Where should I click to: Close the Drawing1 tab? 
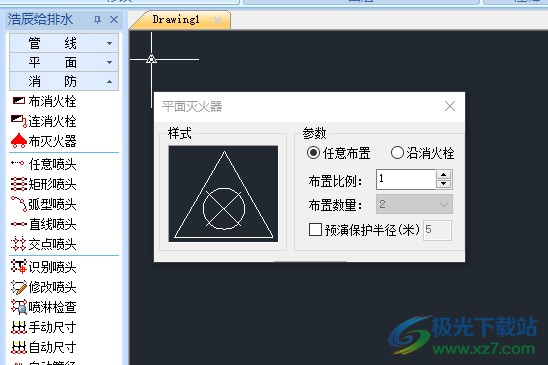[x=217, y=20]
